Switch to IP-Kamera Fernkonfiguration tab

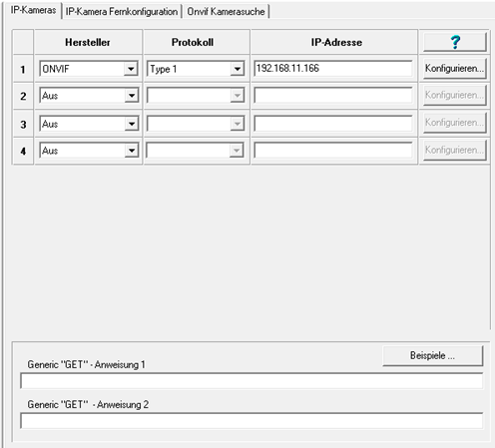[122, 12]
